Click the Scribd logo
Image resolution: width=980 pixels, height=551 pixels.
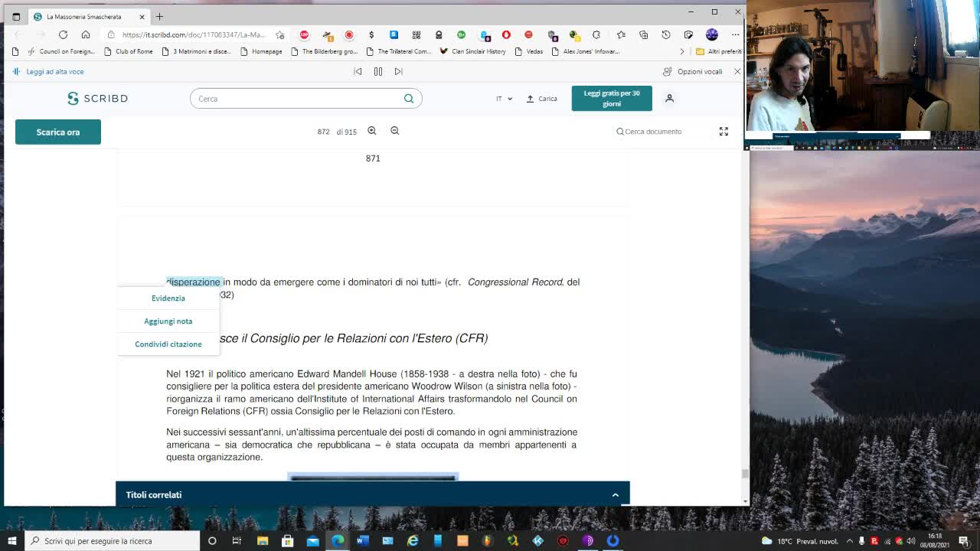tap(97, 99)
